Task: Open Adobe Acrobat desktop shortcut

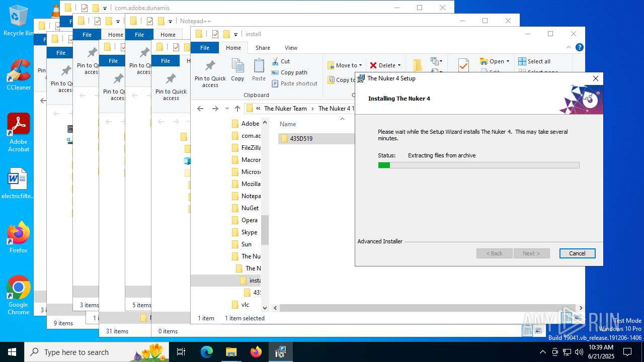Action: (19, 132)
